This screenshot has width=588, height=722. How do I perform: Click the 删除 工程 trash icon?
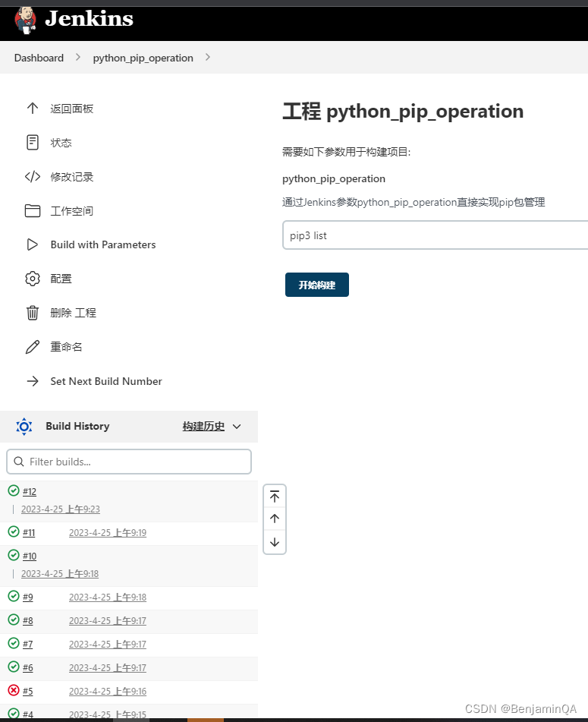(33, 313)
